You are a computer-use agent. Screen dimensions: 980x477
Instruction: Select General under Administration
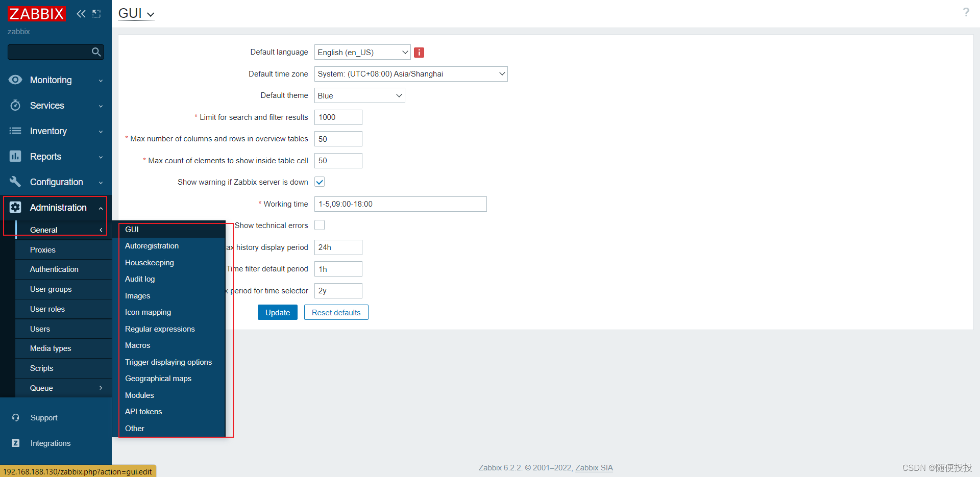pyautogui.click(x=63, y=230)
